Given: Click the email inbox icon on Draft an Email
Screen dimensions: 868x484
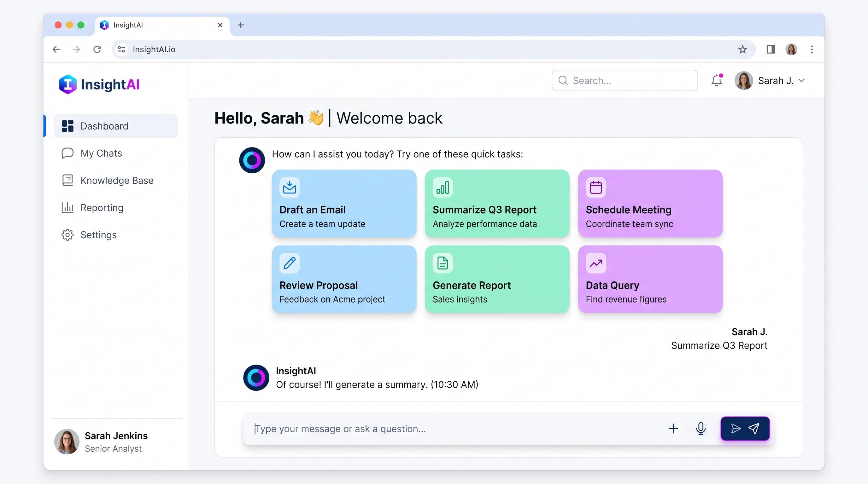Looking at the screenshot, I should coord(290,187).
